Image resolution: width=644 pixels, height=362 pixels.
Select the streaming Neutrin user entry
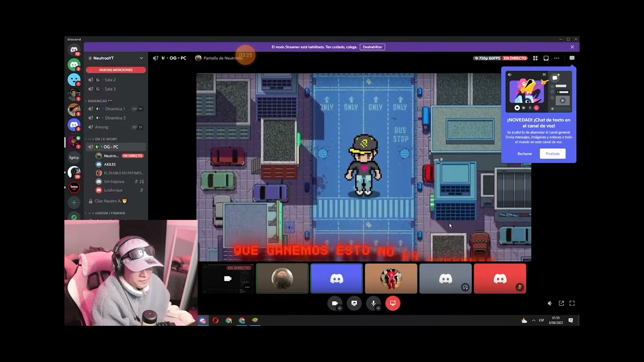[x=120, y=156]
